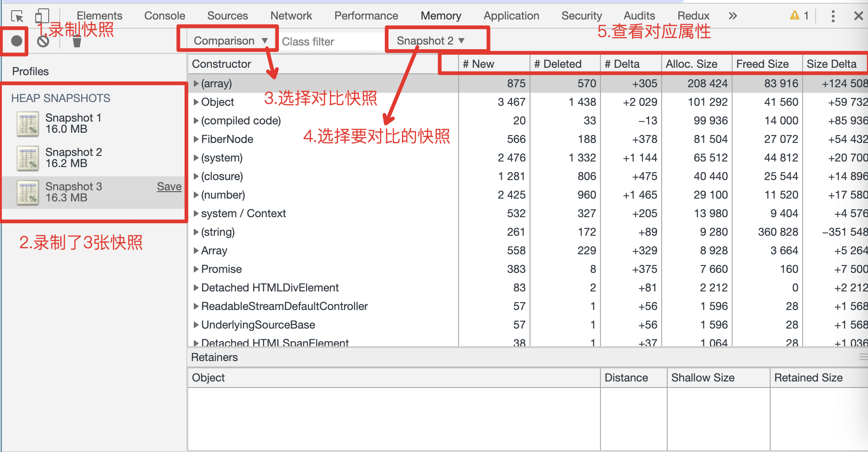Image resolution: width=868 pixels, height=452 pixels.
Task: Open the Elements tab
Action: 99,16
